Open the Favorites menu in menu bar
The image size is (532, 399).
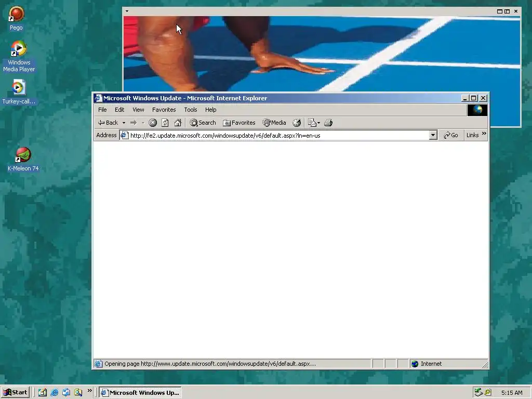tap(164, 110)
